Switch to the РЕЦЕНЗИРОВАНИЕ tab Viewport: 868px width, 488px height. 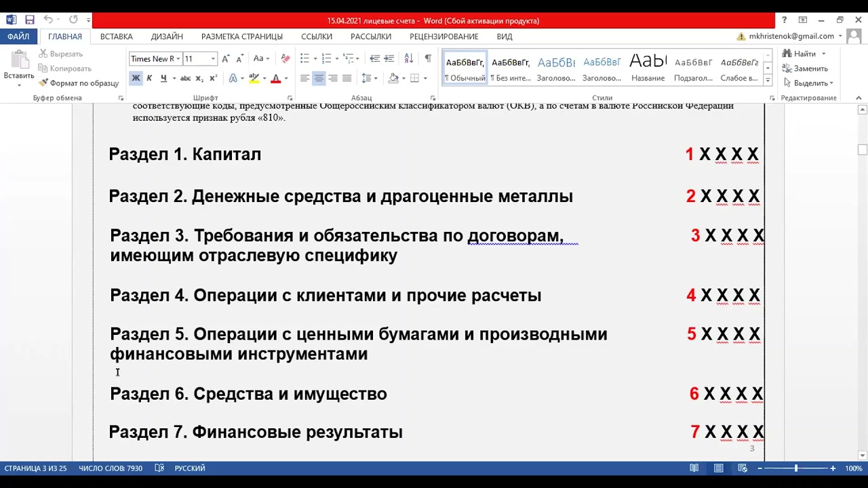pyautogui.click(x=444, y=37)
